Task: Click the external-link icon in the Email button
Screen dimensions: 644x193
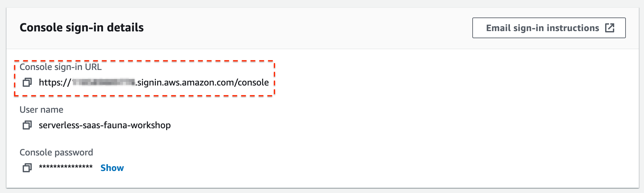Action: click(610, 28)
